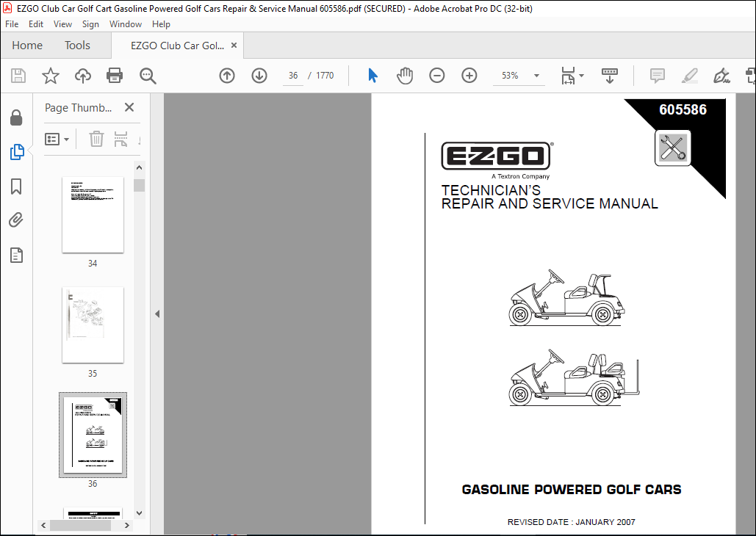Collapse the navigation pane arrow
The width and height of the screenshot is (756, 536).
(157, 314)
